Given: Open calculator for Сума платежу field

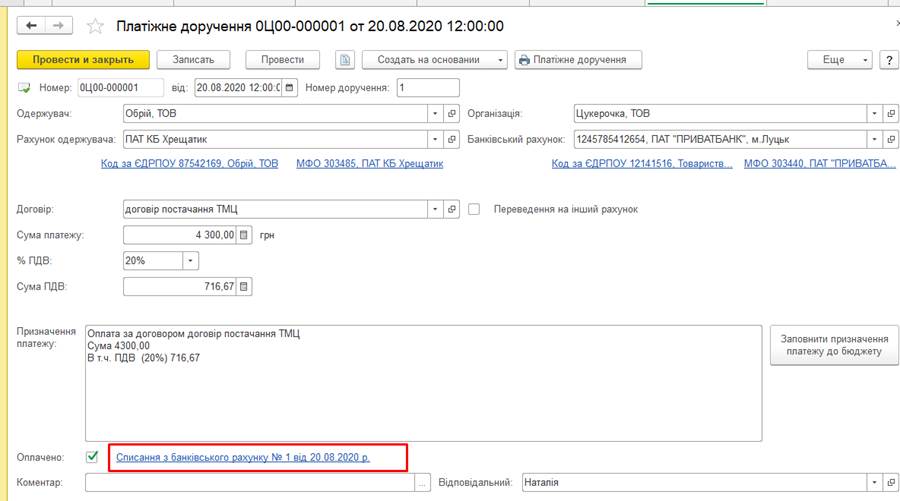Looking at the screenshot, I should tap(245, 235).
